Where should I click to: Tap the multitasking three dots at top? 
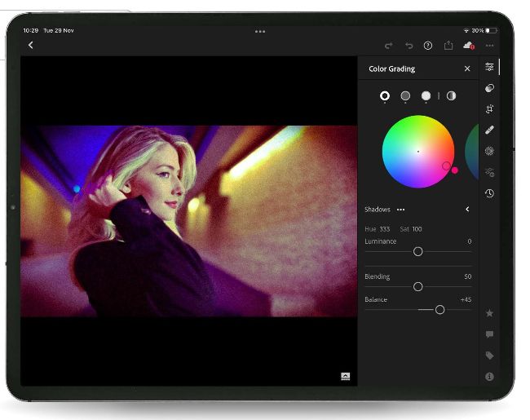[x=260, y=32]
